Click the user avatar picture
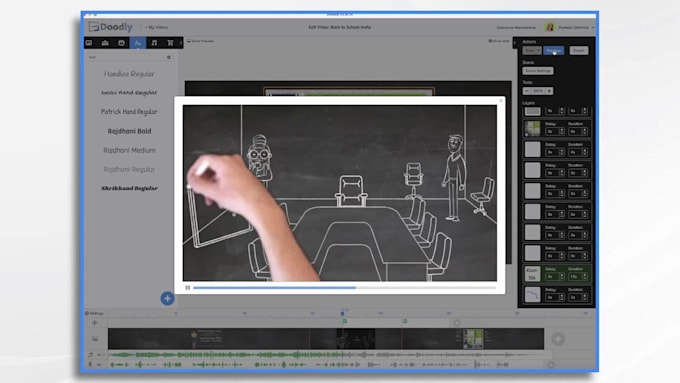Screen dimensions: 680x383 pyautogui.click(x=549, y=27)
